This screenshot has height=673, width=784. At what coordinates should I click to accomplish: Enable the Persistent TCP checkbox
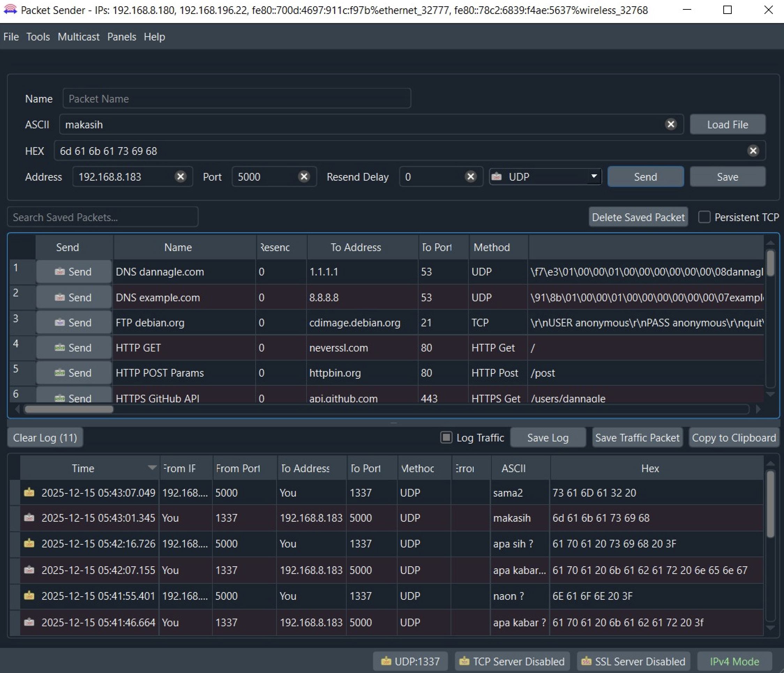(x=704, y=217)
